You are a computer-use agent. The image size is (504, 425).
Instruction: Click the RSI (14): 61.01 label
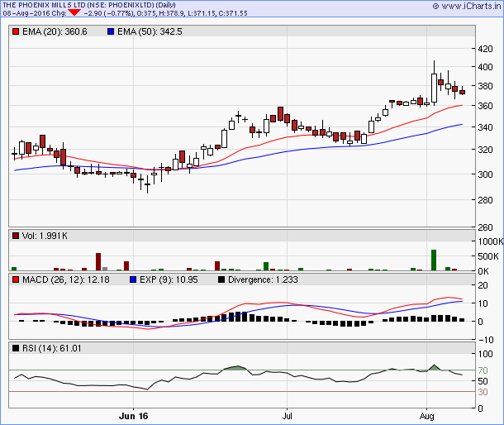[x=52, y=348]
